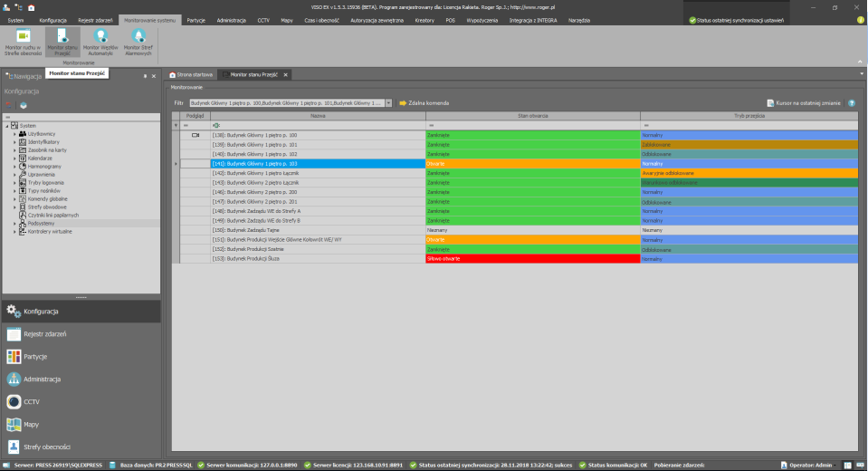Click camera preview icon for door 138
Image resolution: width=868 pixels, height=471 pixels.
pyautogui.click(x=195, y=135)
